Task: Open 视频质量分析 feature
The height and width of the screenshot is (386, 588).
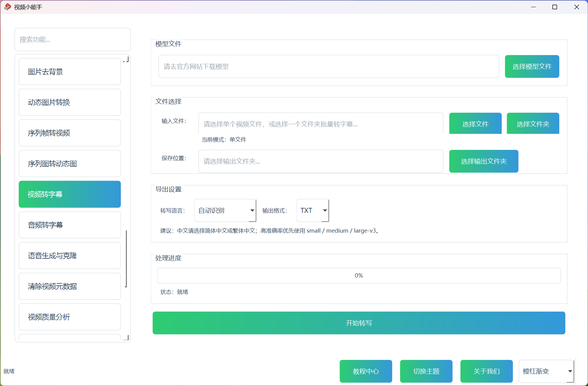Action: pyautogui.click(x=70, y=317)
